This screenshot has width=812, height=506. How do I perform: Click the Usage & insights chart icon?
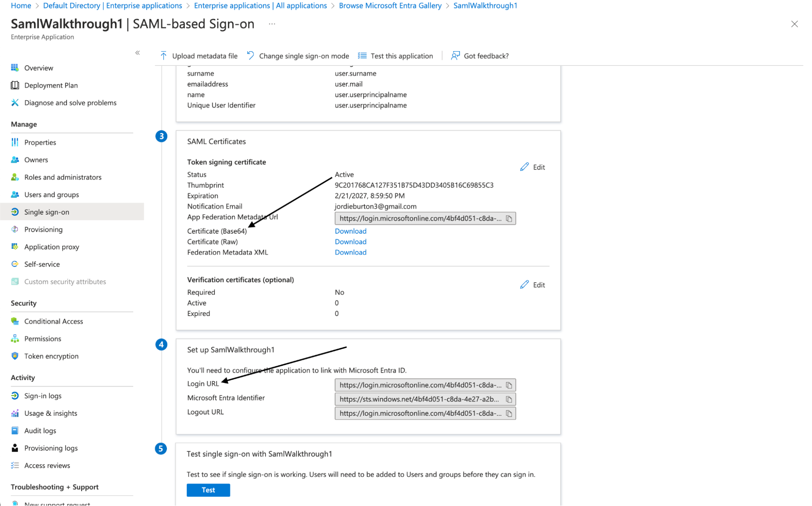click(15, 413)
